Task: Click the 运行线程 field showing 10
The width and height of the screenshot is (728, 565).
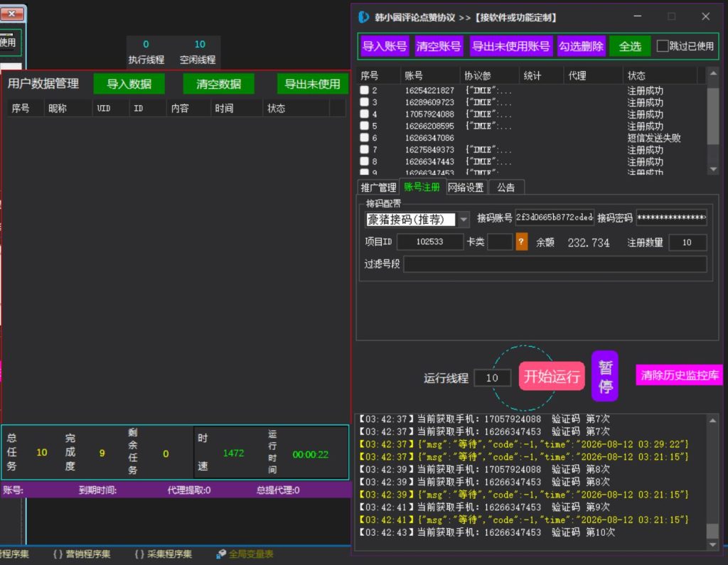Action: [x=492, y=378]
